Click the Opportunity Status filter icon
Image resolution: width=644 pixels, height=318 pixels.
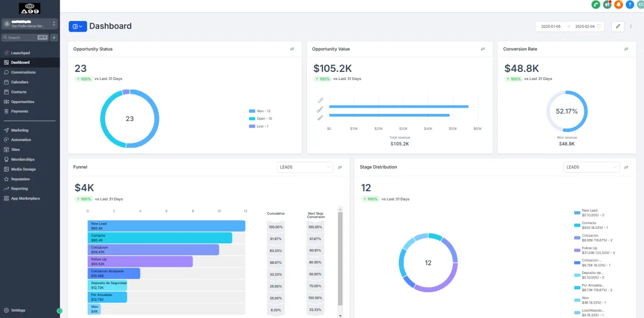(x=292, y=49)
